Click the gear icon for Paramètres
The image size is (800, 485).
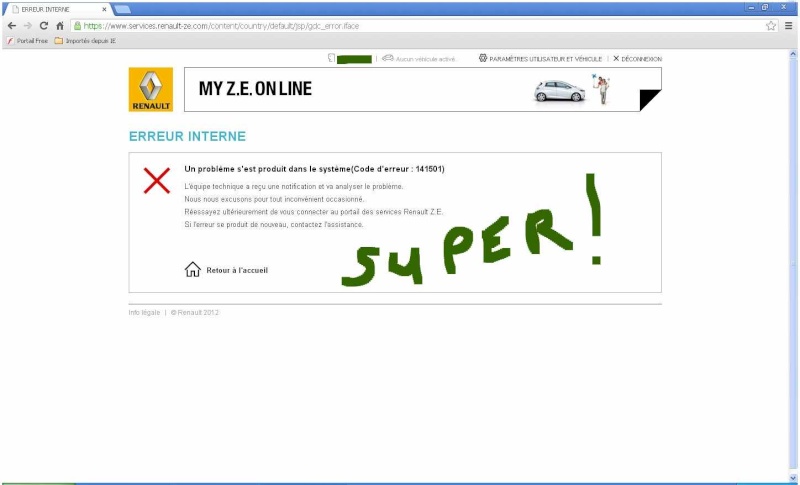pos(483,58)
